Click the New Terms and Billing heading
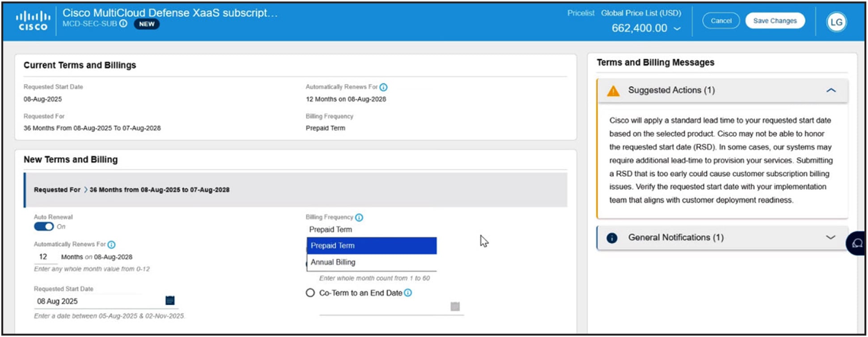 71,160
